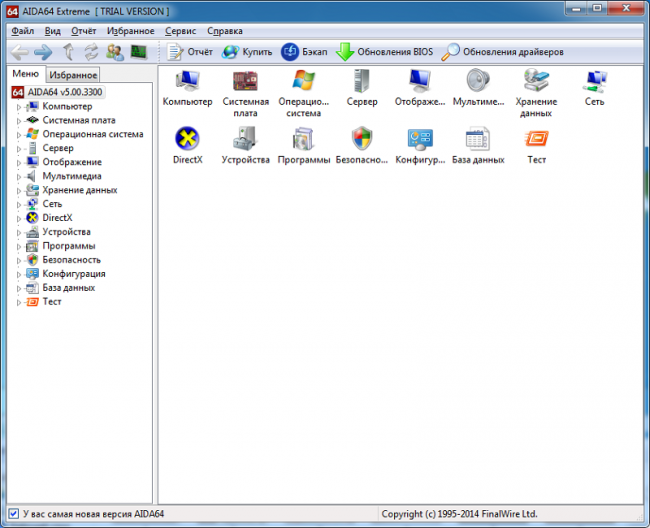The height and width of the screenshot is (528, 650).
Task: Expand the Сеть tree node
Action: click(x=19, y=204)
